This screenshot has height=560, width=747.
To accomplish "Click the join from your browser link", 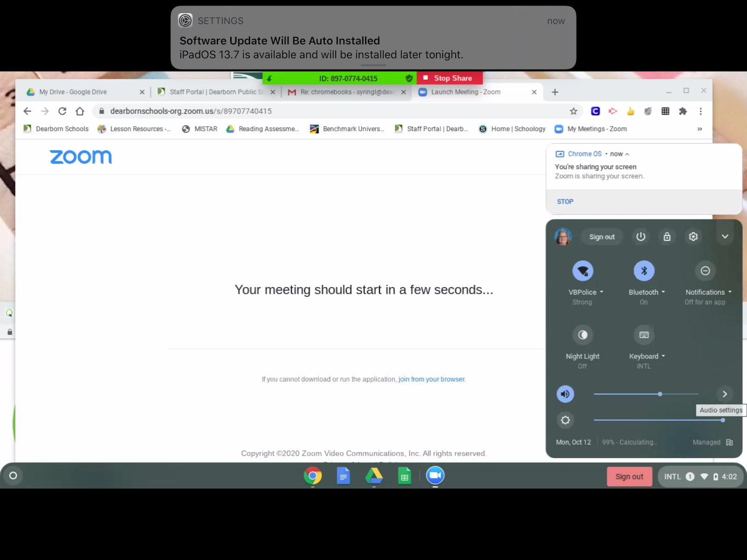I will pyautogui.click(x=431, y=379).
